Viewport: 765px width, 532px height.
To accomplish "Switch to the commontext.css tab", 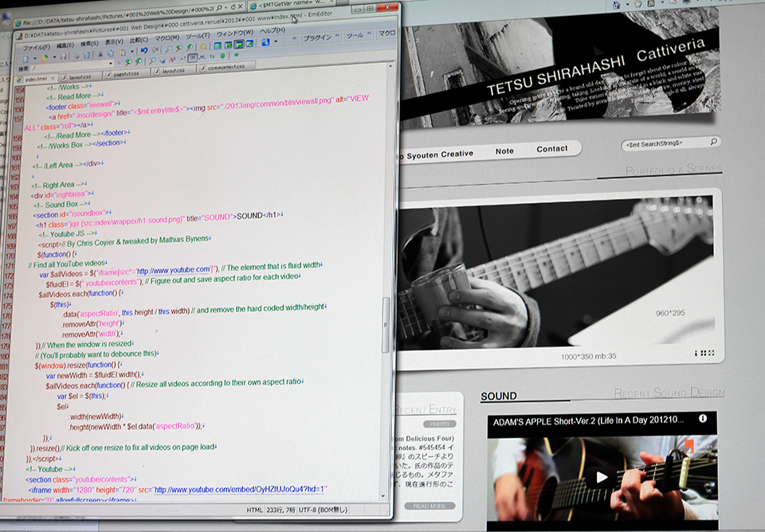I will pyautogui.click(x=226, y=67).
